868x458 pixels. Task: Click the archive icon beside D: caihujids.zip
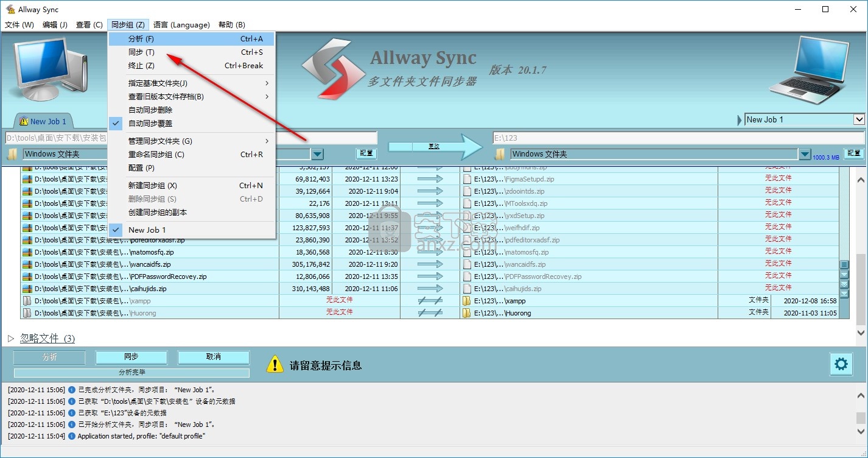click(x=27, y=289)
